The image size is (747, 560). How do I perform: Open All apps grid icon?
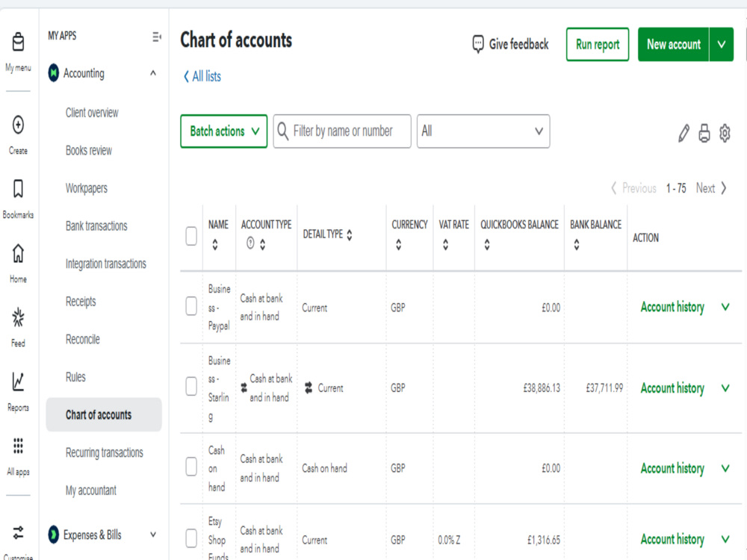(x=18, y=446)
